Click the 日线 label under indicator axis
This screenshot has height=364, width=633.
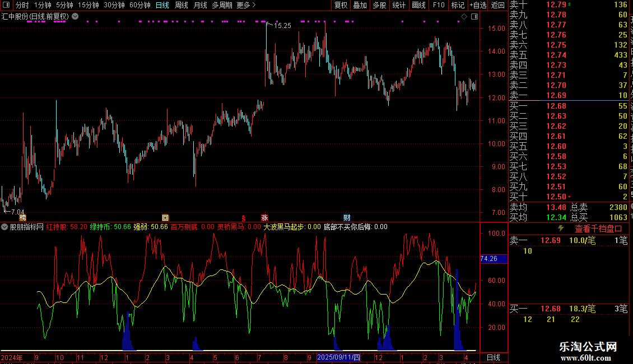(x=494, y=357)
